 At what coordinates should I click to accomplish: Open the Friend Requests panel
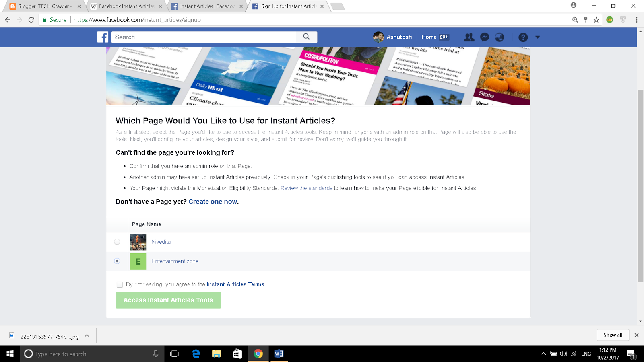[469, 37]
